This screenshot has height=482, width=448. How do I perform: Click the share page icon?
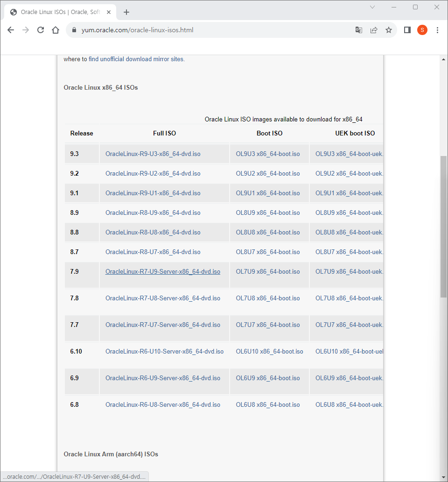point(374,30)
